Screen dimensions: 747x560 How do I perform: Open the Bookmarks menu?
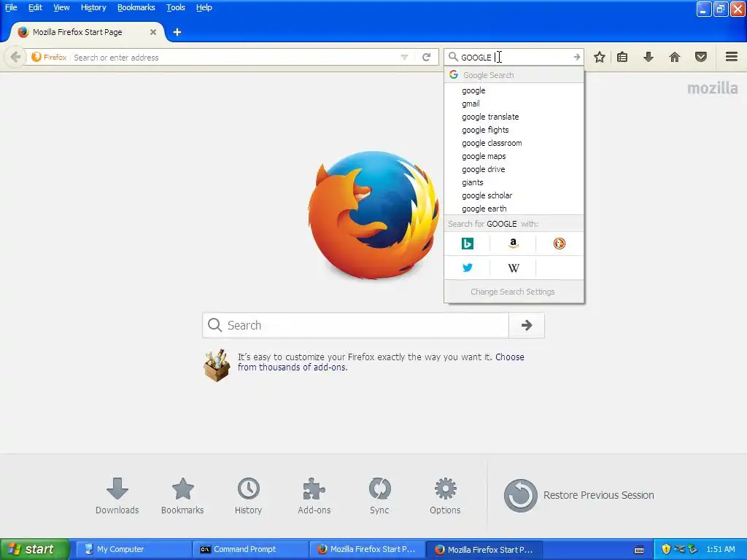pyautogui.click(x=136, y=7)
